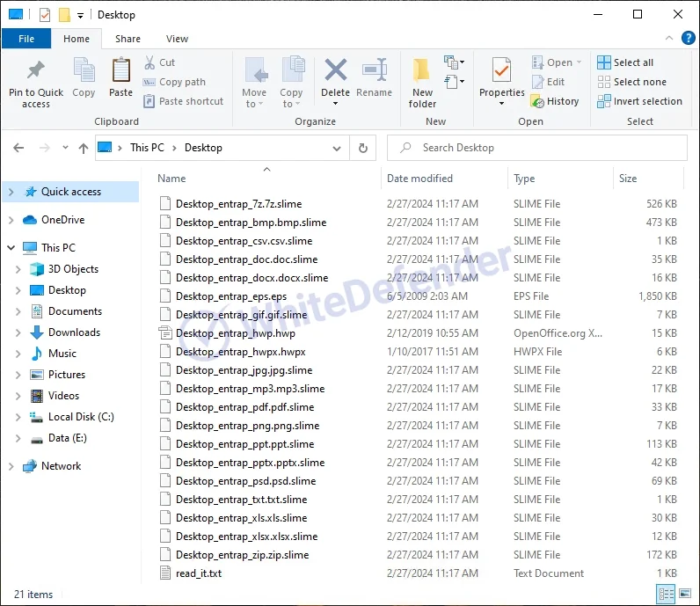Image resolution: width=700 pixels, height=606 pixels.
Task: Open Properties from the ribbon
Action: point(501,69)
